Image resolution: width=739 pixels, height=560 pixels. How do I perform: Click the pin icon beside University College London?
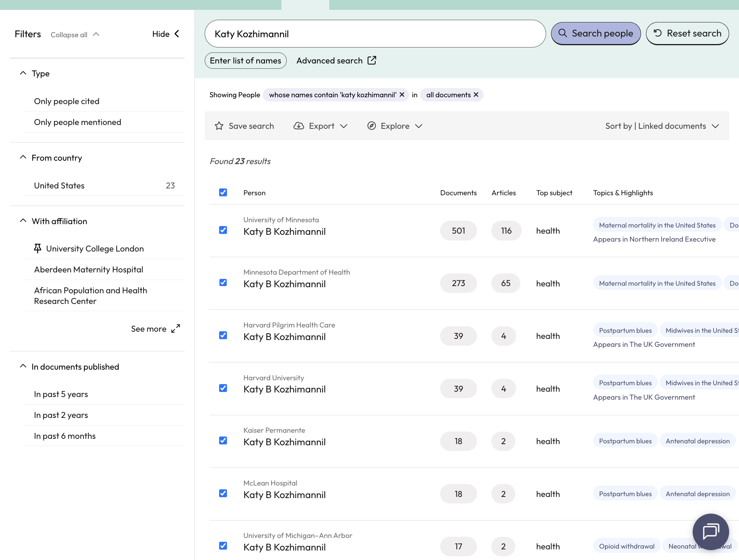[x=38, y=248]
